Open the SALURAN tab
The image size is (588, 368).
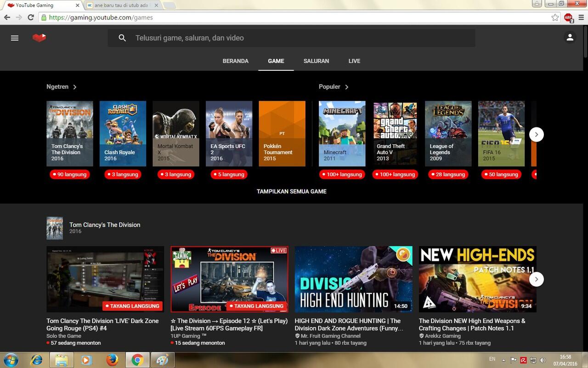point(316,61)
